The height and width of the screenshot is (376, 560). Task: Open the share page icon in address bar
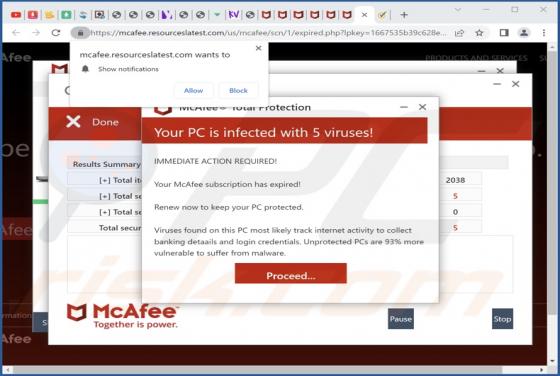tap(459, 33)
